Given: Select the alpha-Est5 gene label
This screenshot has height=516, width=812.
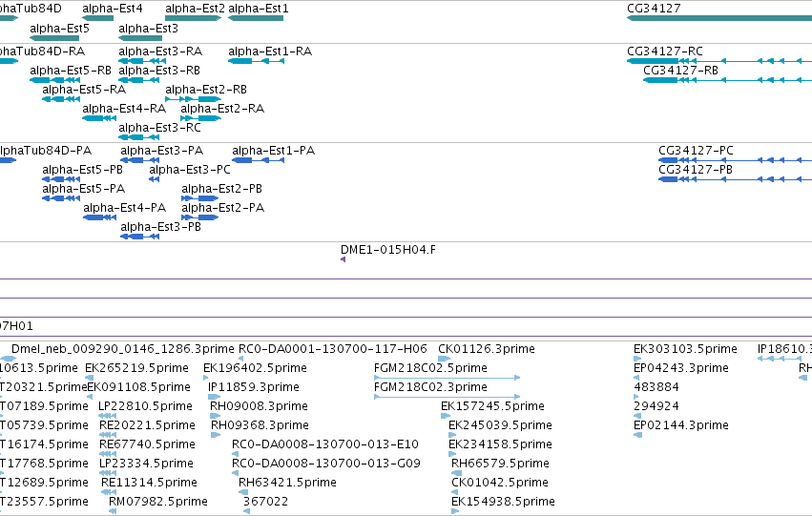Looking at the screenshot, I should tap(59, 29).
